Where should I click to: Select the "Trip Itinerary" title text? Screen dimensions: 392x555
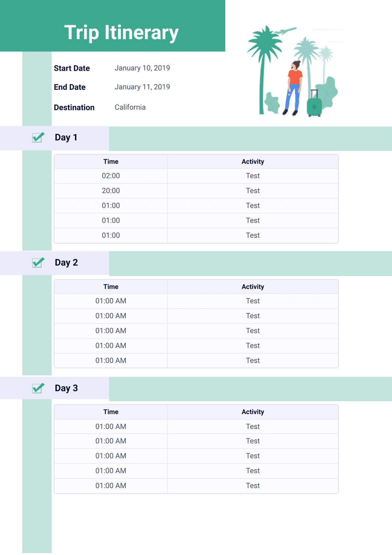pos(121,32)
